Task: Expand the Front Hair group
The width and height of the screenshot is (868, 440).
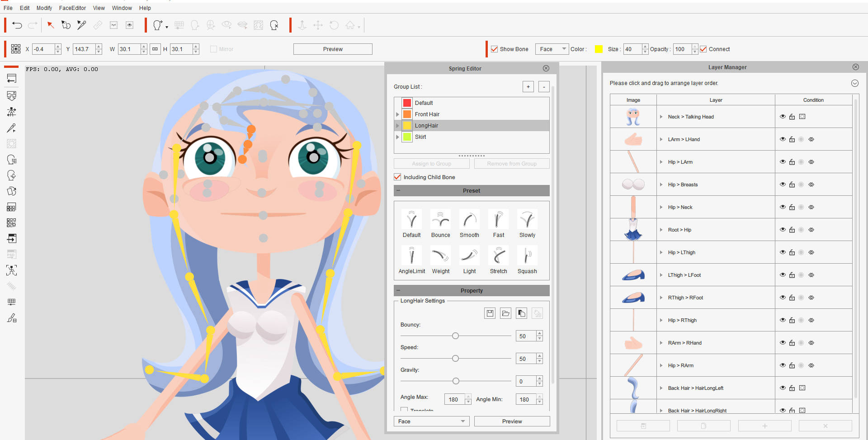Action: pos(397,114)
